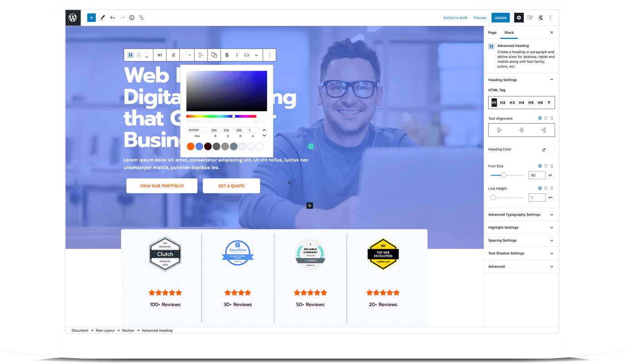Click the hue slider in color picker
The image size is (626, 364).
tap(221, 116)
